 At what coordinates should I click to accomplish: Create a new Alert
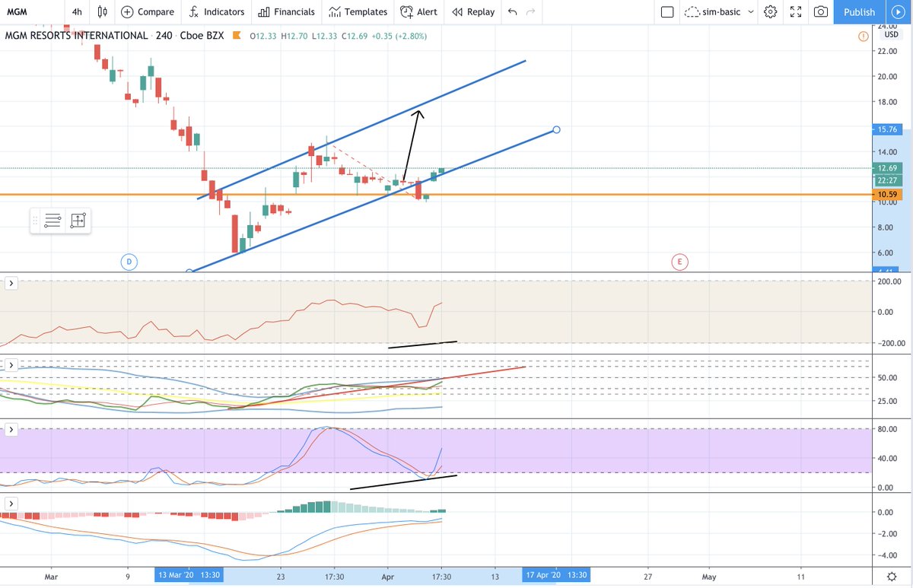(x=418, y=12)
